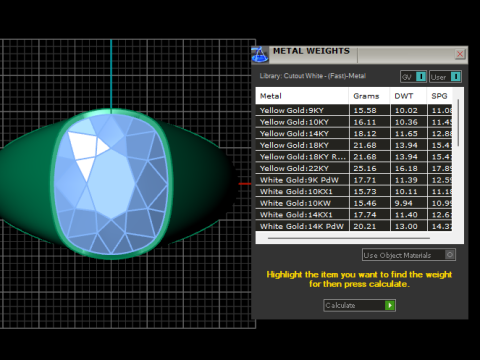Sort by the Grams column header
Image resolution: width=480 pixels, height=360 pixels.
click(369, 96)
